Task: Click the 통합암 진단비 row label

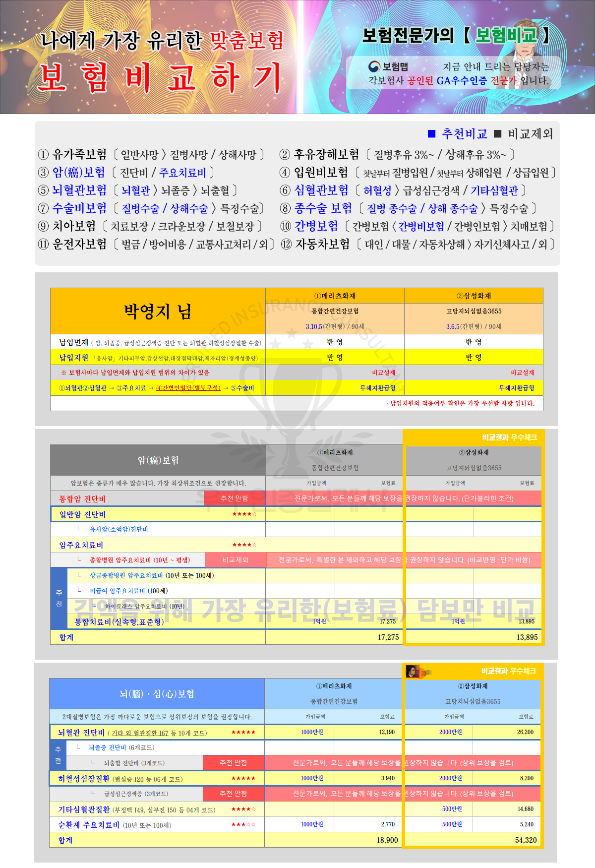Action: tap(82, 499)
